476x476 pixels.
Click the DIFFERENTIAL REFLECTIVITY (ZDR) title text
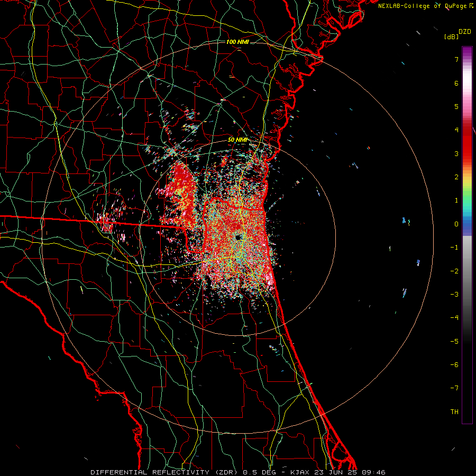(165, 472)
